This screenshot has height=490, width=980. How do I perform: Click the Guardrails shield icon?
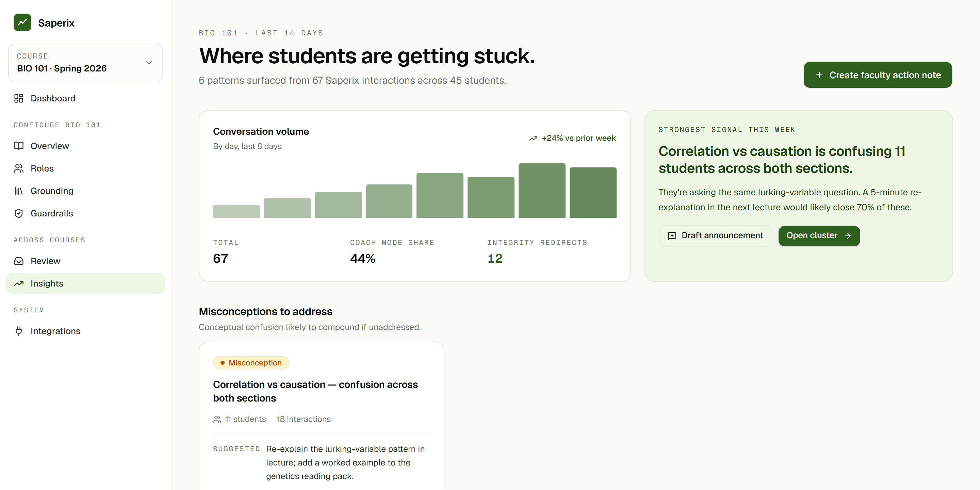[x=19, y=213]
